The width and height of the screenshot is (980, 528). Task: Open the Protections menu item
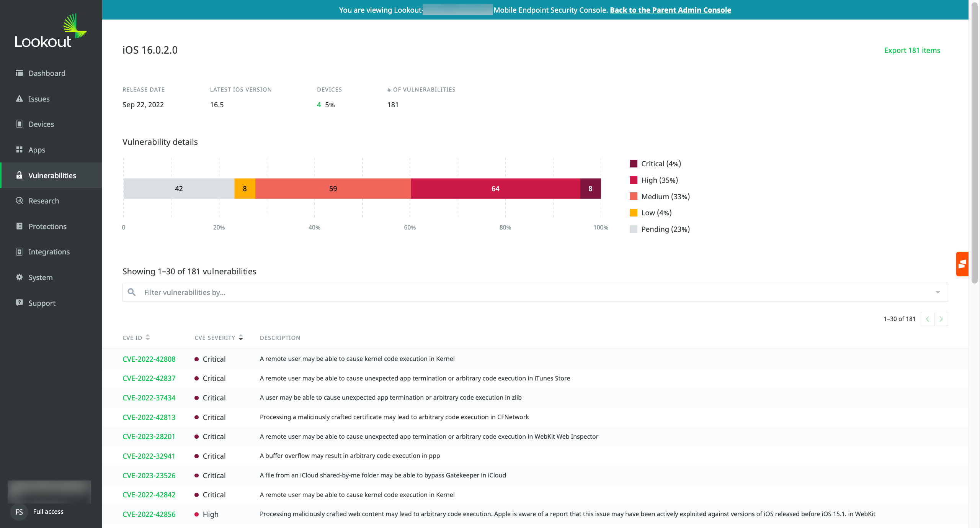point(47,226)
